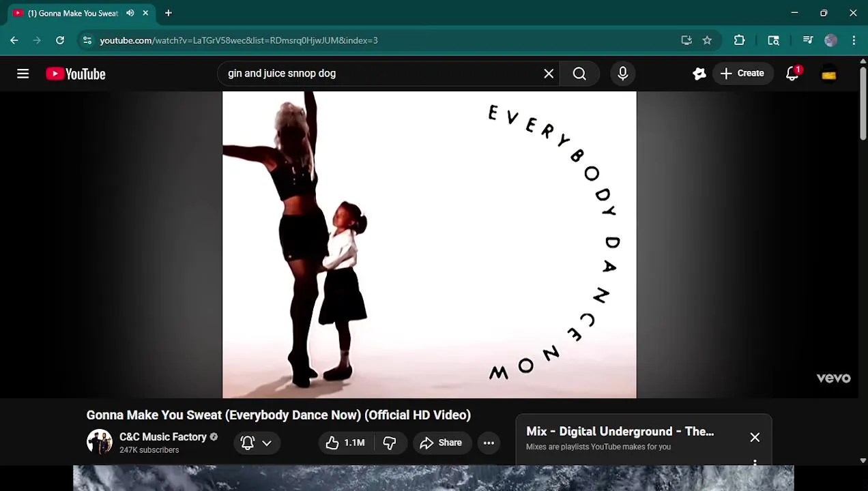Click the verified badge beside channel name
The width and height of the screenshot is (868, 491).
[x=214, y=436]
